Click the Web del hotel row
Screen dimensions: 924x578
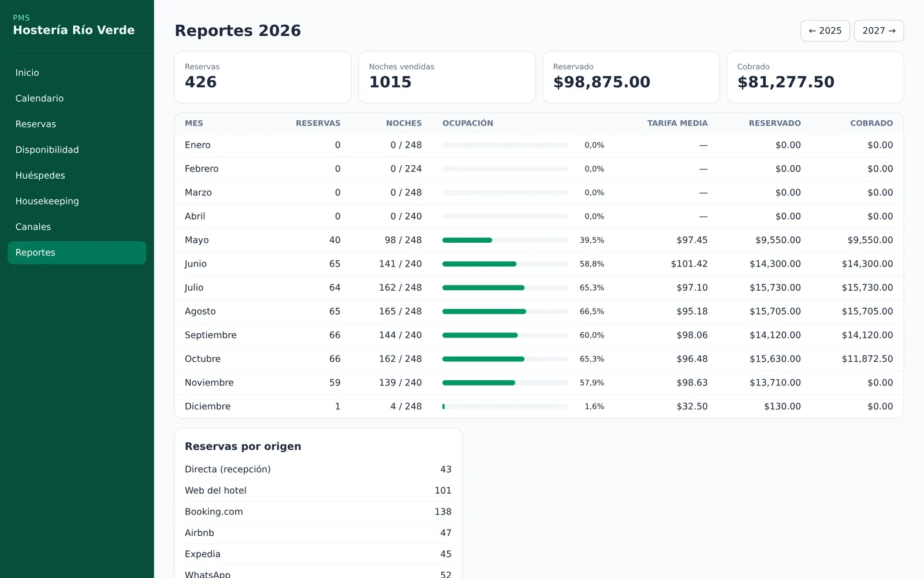(x=318, y=490)
